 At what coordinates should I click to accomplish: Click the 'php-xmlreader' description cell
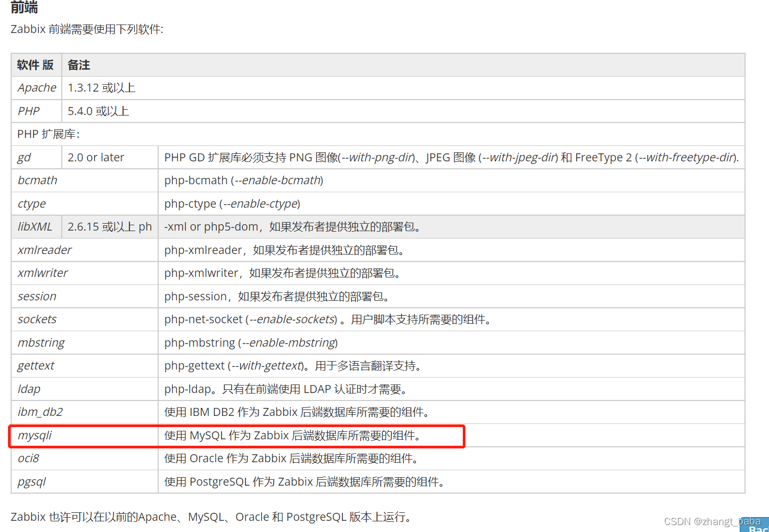[x=451, y=250]
